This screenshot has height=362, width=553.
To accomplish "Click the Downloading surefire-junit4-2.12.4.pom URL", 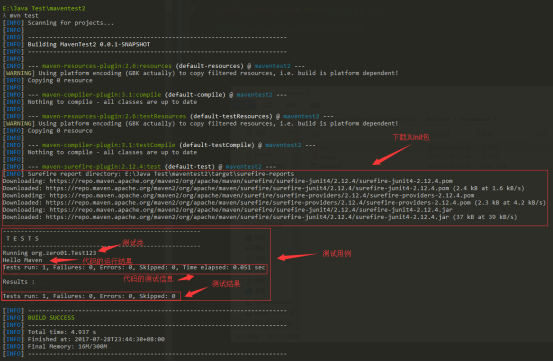I will pyautogui.click(x=251, y=181).
